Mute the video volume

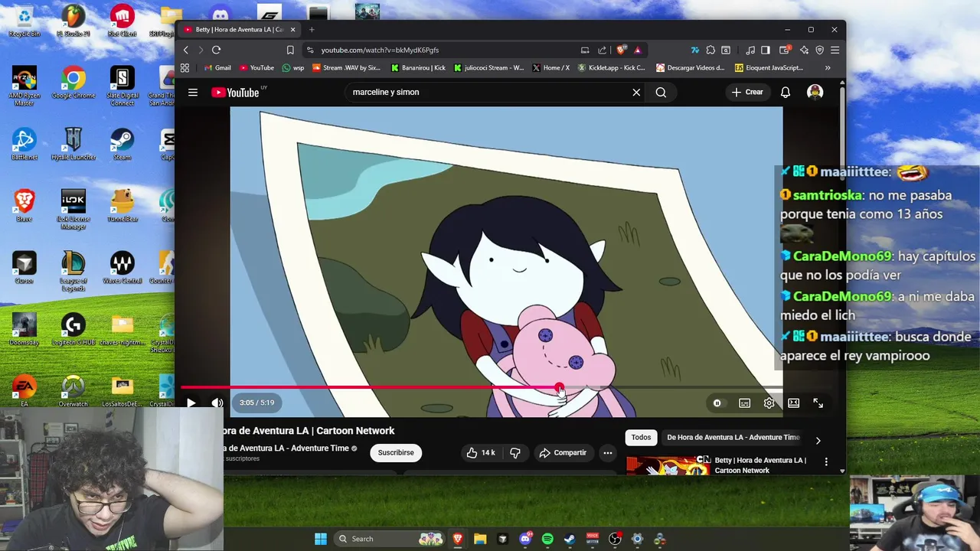(217, 403)
